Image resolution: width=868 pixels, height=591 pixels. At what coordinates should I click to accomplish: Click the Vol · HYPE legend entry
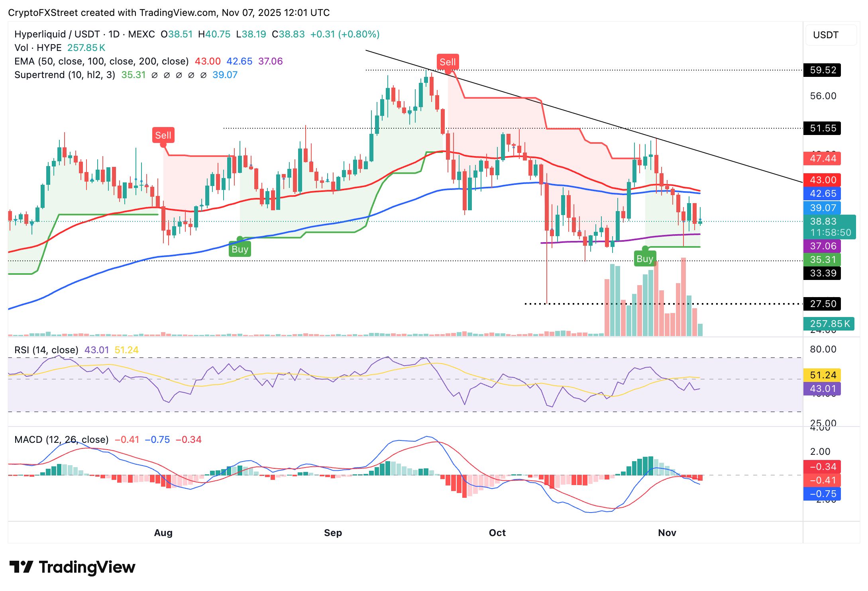click(38, 47)
